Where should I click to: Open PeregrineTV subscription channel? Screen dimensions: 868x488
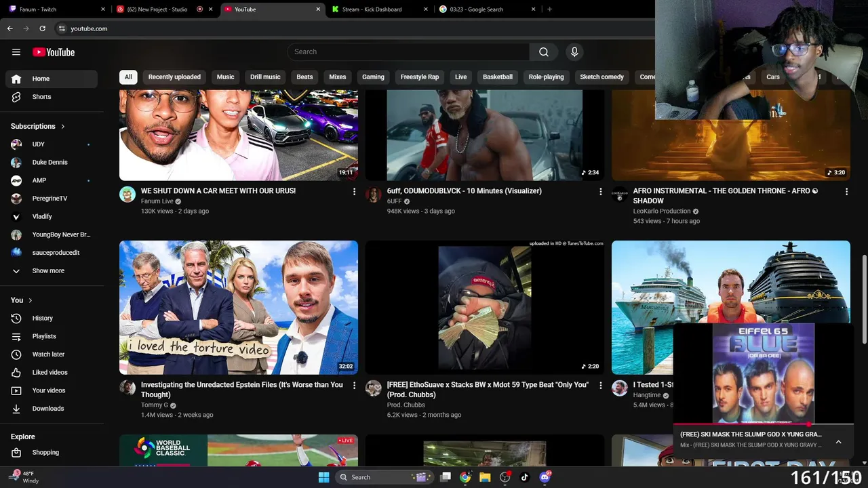(52, 199)
